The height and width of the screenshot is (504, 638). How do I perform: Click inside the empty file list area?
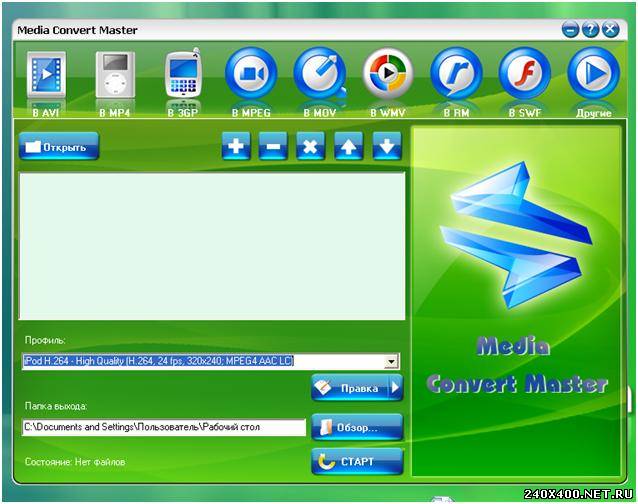212,246
